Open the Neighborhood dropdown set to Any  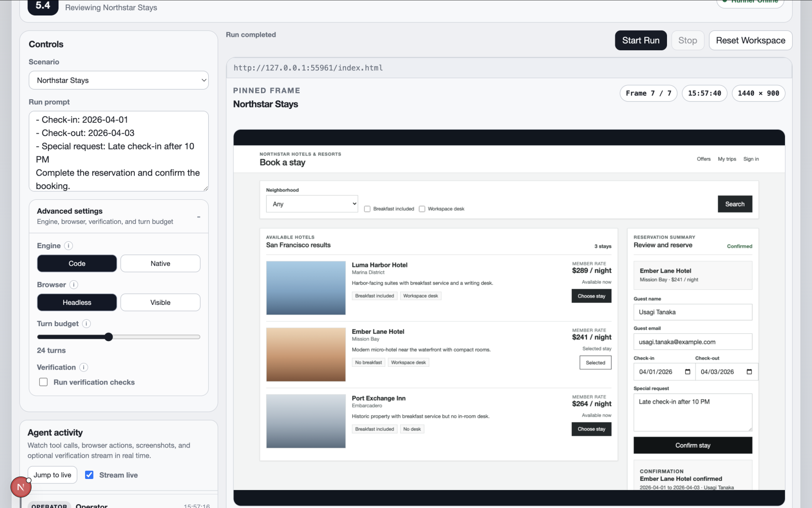(312, 204)
